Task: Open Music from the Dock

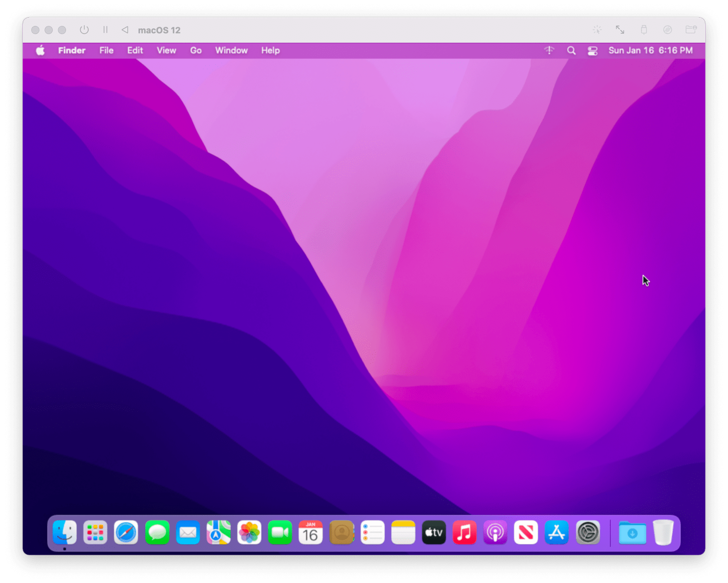Action: (465, 532)
